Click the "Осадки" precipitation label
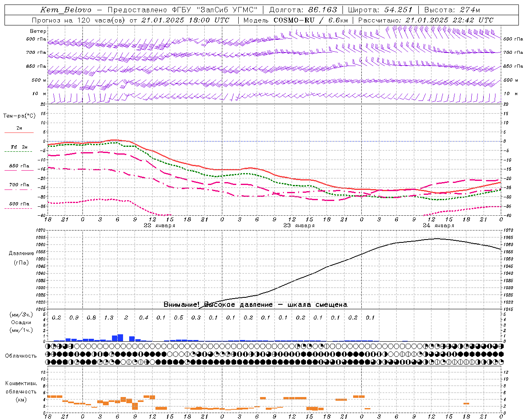The height and width of the screenshot is (420, 525). click(21, 322)
